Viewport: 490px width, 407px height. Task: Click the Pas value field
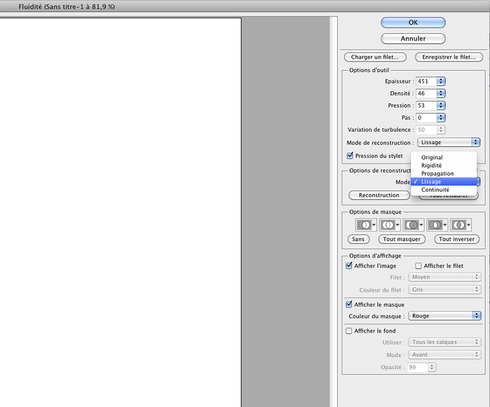[426, 118]
